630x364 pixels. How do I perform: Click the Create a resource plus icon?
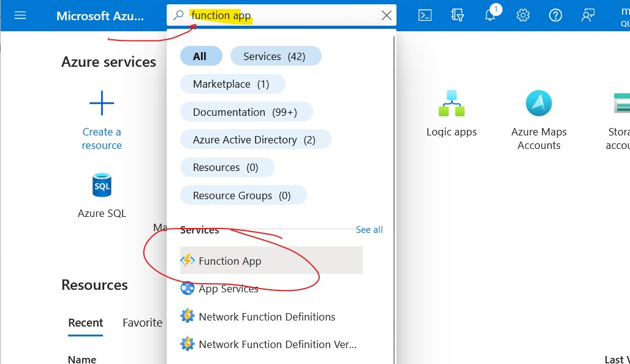(102, 103)
